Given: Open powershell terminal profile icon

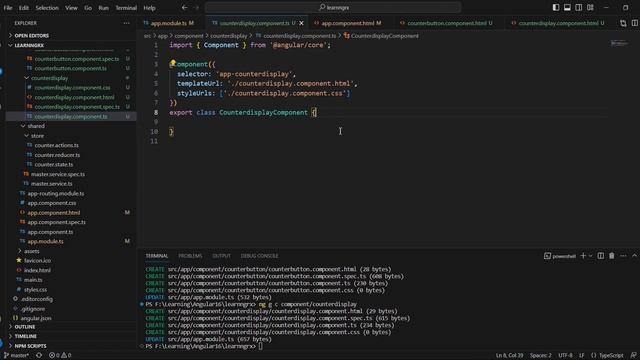Looking at the screenshot, I should pos(547,256).
